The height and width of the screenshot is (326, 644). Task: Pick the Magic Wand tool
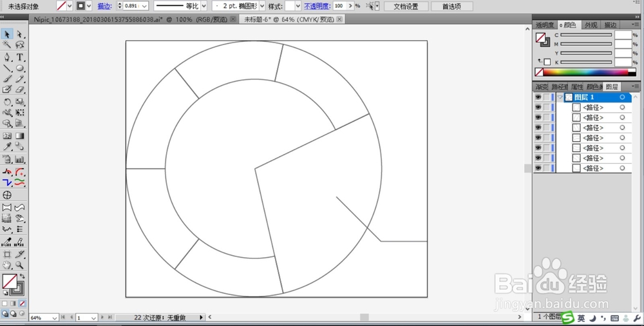pos(7,44)
